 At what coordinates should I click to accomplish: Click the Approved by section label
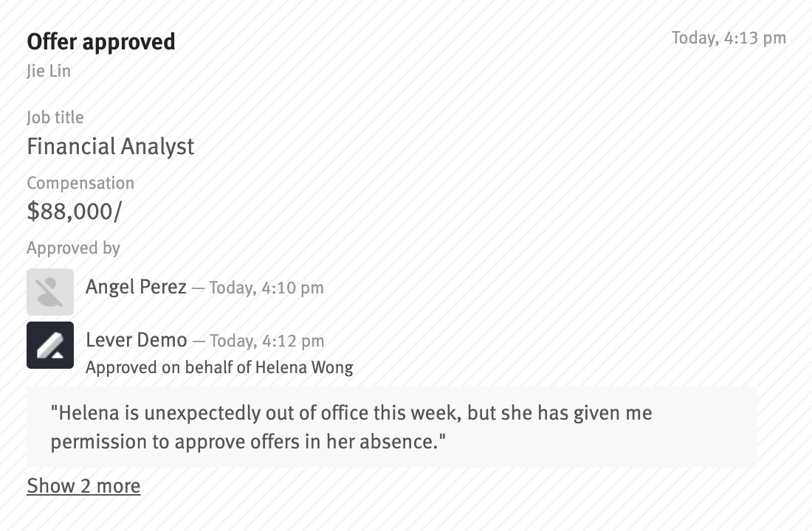pyautogui.click(x=73, y=248)
